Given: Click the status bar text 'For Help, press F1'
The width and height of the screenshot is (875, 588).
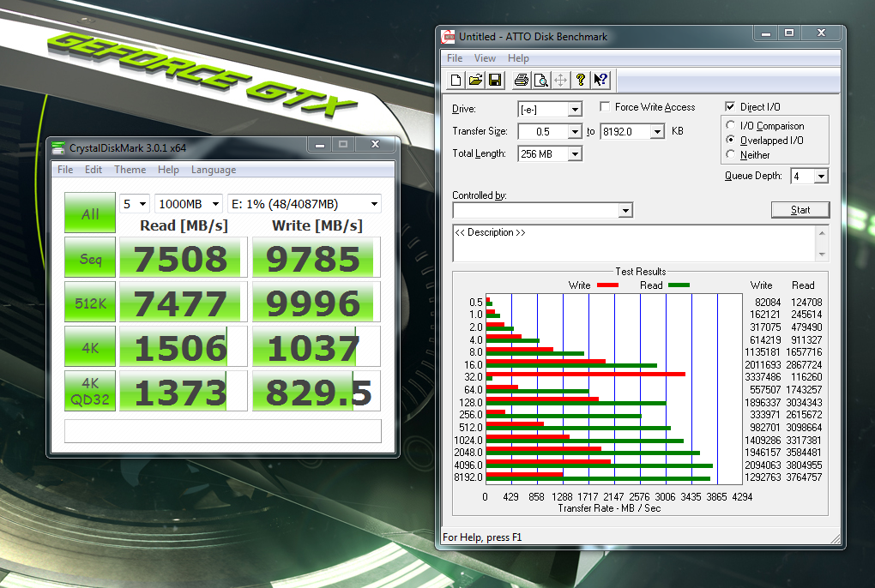Looking at the screenshot, I should click(482, 537).
